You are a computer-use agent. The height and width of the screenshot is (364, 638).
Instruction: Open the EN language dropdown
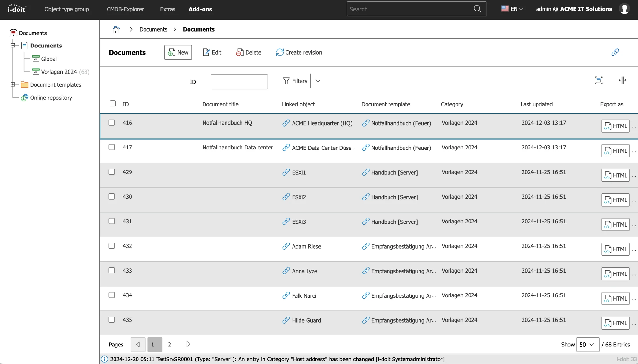(x=513, y=9)
